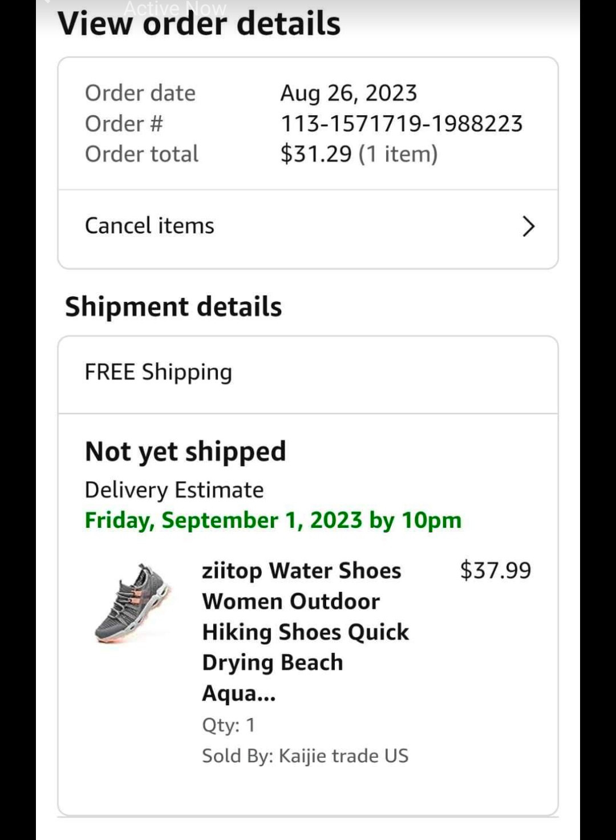Tap the Shipment details heading
The height and width of the screenshot is (840, 616).
click(173, 306)
